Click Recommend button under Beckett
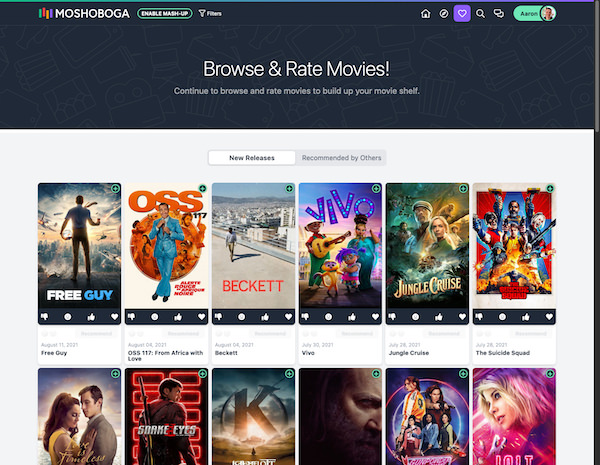Screen dimensions: 600x465 270,334
